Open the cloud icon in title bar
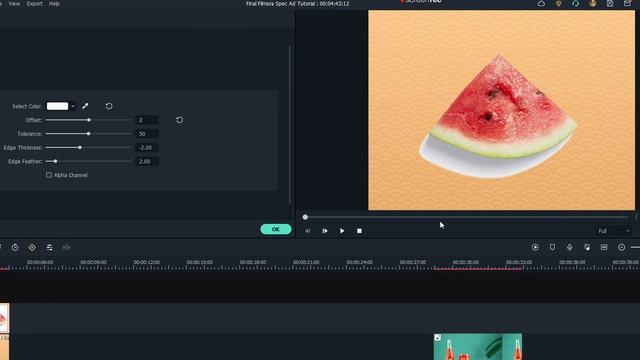The height and width of the screenshot is (360, 640). click(x=541, y=4)
